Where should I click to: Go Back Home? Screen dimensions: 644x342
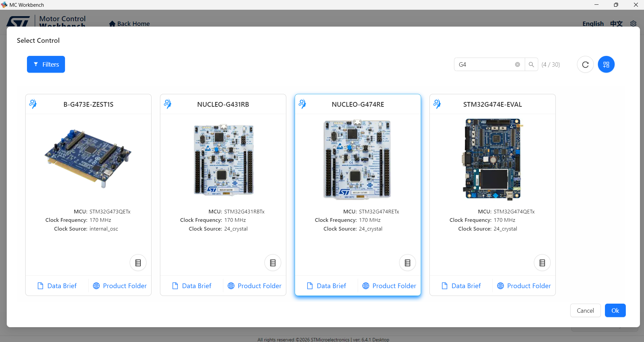130,24
